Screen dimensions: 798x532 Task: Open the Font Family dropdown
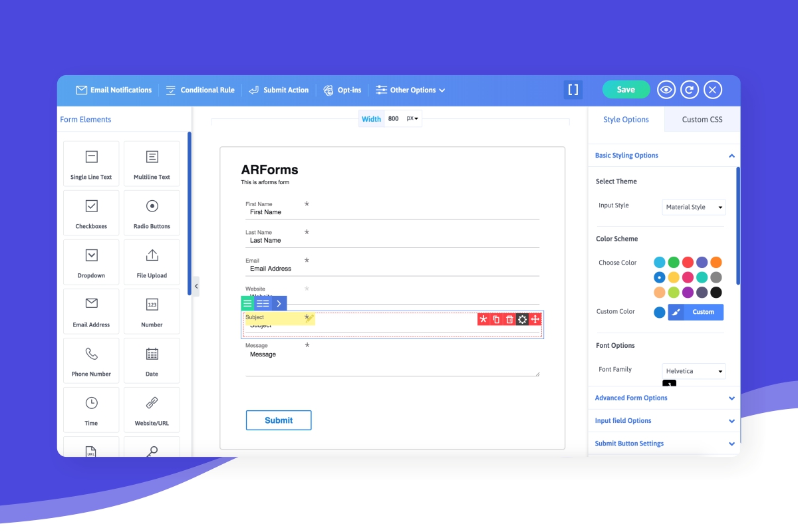(694, 371)
